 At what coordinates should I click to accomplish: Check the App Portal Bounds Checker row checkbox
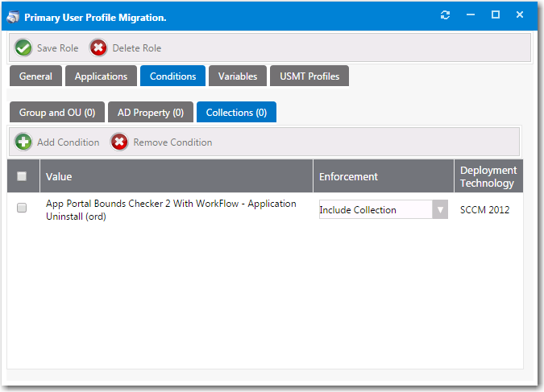22,208
